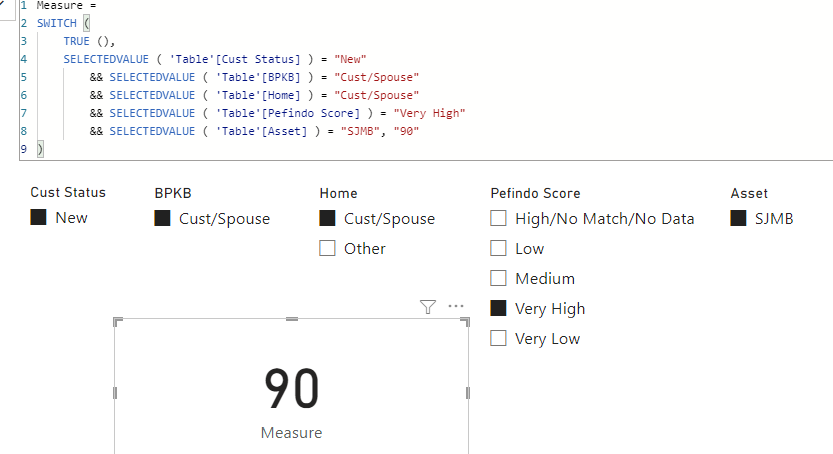
Task: Click the 90 value in the card
Action: pos(292,389)
